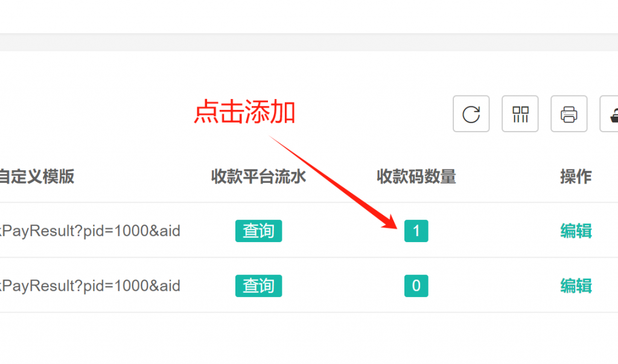Open 编辑 link in first row

coord(576,231)
